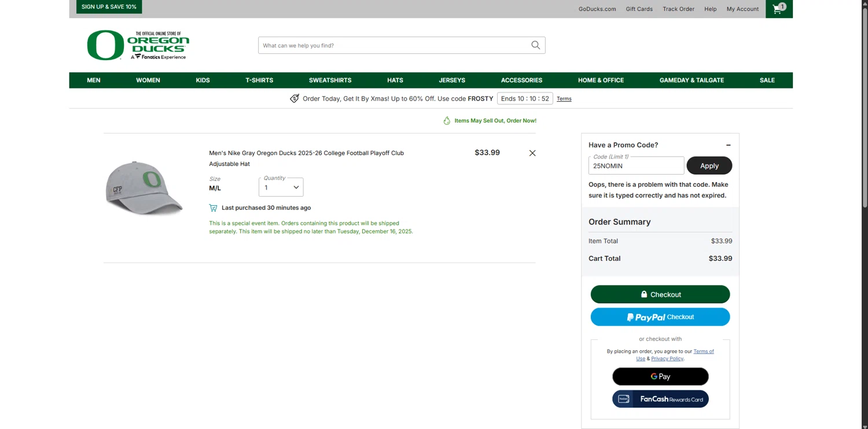Apply the promo code

click(x=709, y=165)
